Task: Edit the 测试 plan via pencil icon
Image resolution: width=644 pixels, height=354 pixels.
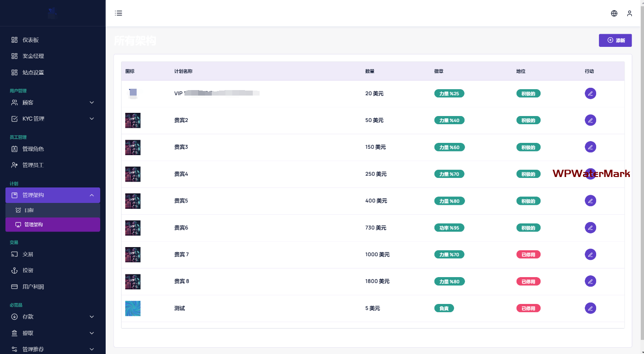Action: pyautogui.click(x=590, y=308)
